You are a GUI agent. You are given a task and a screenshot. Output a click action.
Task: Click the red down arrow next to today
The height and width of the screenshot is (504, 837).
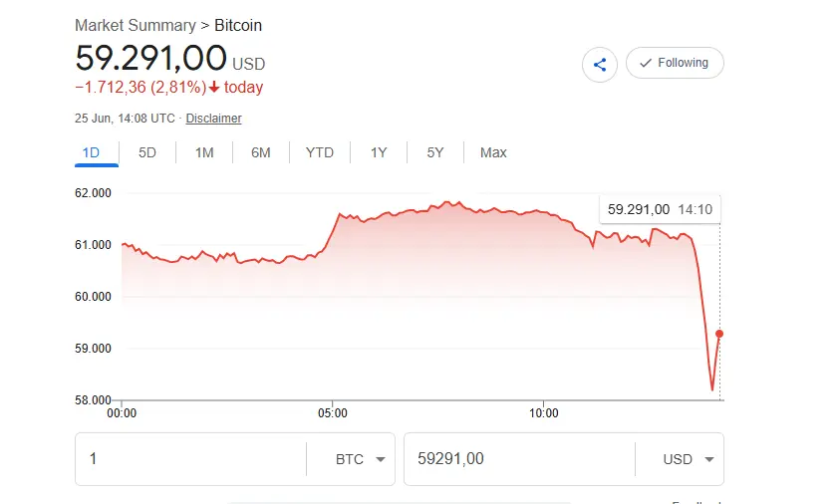pyautogui.click(x=214, y=87)
